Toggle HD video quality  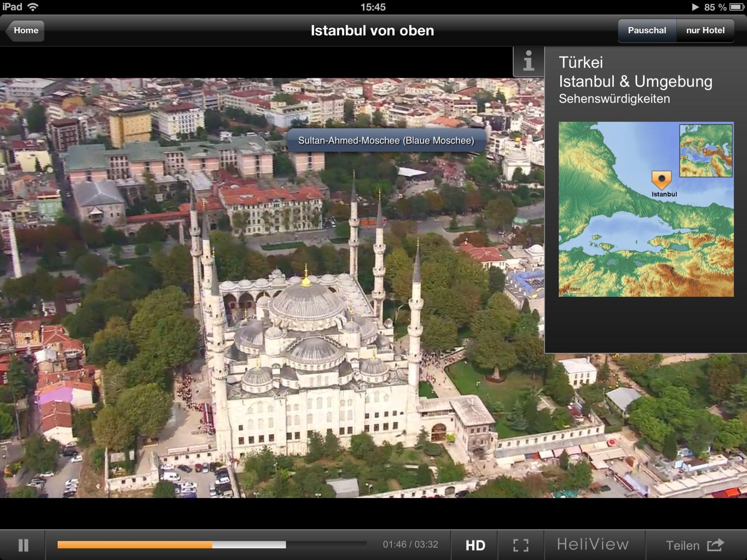pos(475,545)
